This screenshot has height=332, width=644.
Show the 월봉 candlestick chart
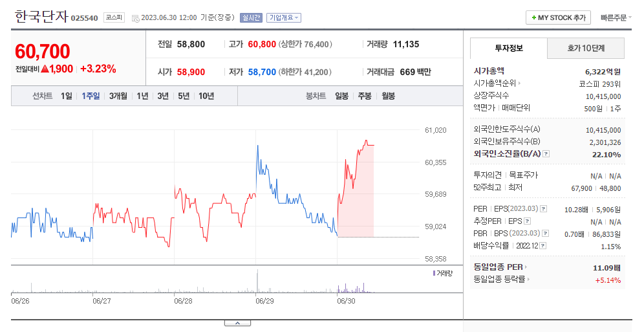[x=388, y=96]
